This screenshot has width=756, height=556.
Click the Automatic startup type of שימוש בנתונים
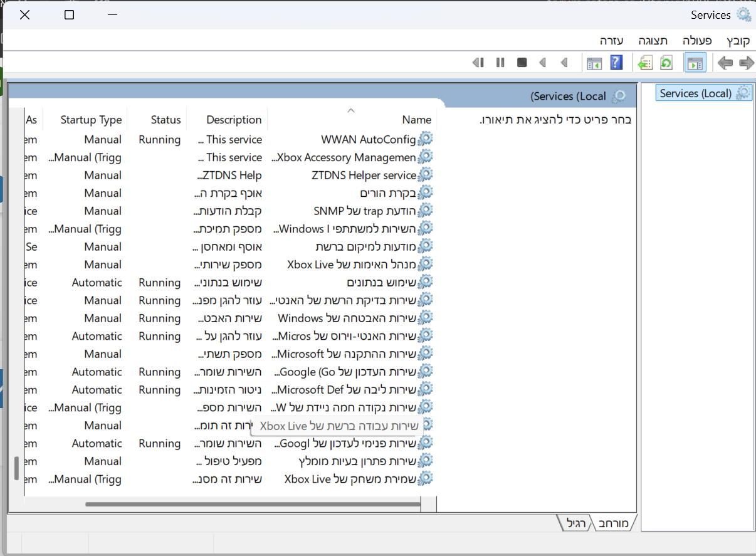[x=97, y=282]
